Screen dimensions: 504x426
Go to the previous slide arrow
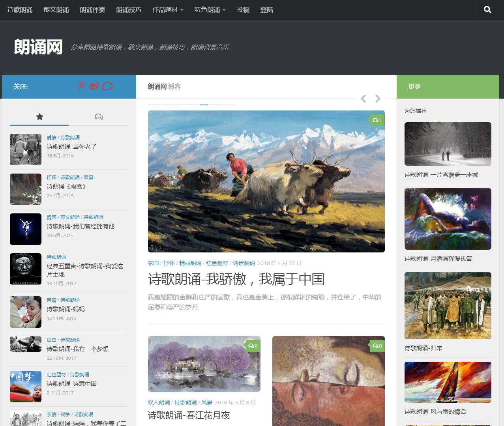[x=363, y=99]
